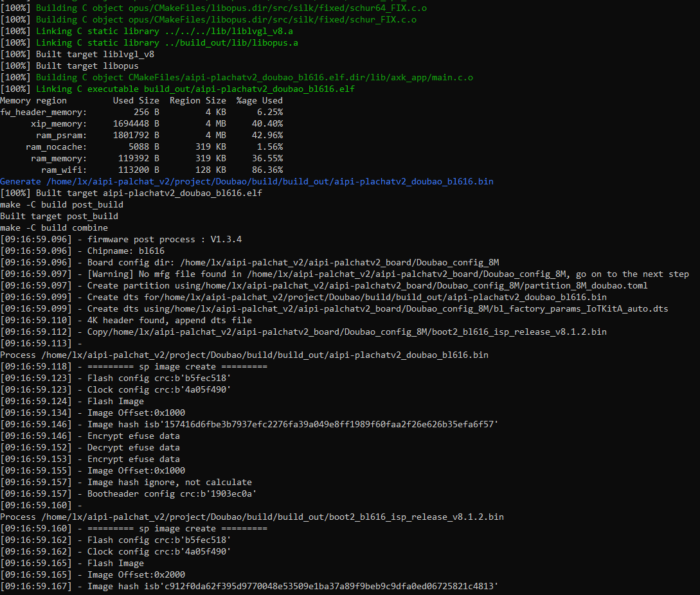Viewport: 700px width, 595px height.
Task: Click 'Built target post_build' line
Action: (59, 217)
